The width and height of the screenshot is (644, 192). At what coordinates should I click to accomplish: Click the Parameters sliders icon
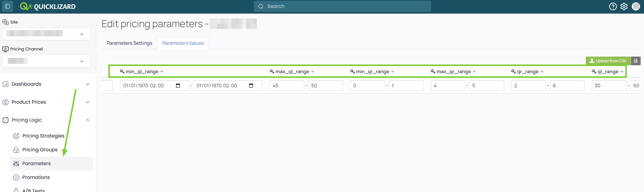(16, 164)
